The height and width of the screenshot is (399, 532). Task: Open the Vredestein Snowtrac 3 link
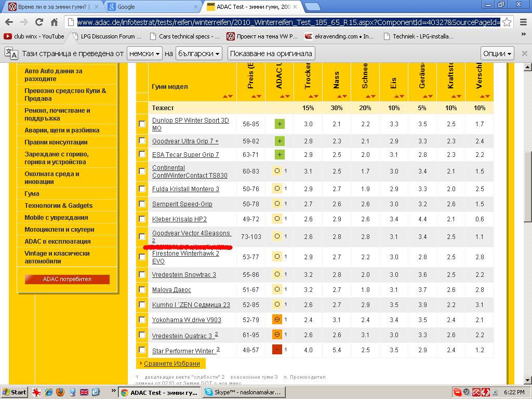point(184,274)
